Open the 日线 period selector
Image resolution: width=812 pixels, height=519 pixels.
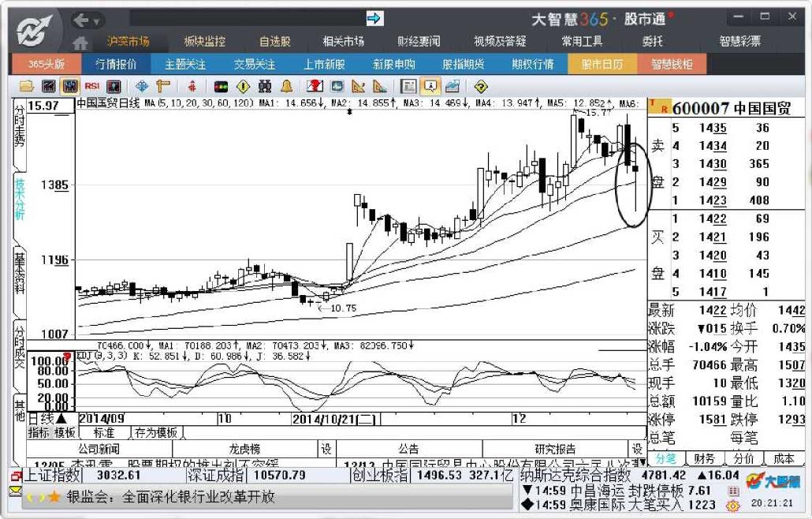47,419
